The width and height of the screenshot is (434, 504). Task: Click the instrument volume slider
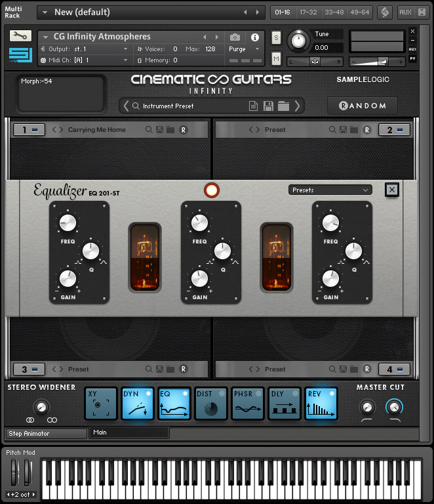tap(377, 62)
